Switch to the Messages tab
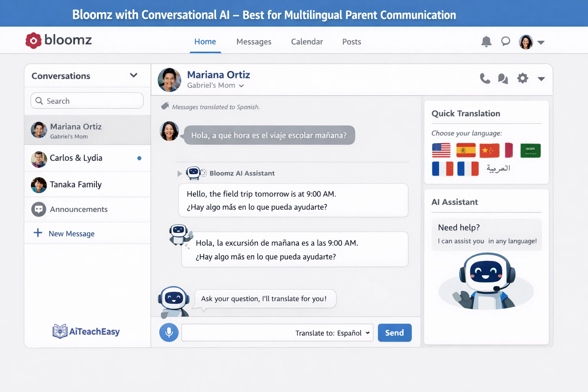Image resolution: width=588 pixels, height=392 pixels. pyautogui.click(x=254, y=42)
